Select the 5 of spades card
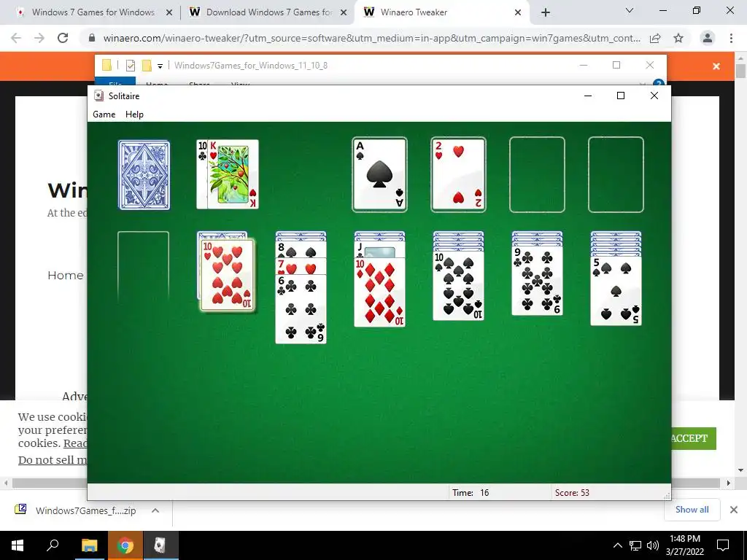The width and height of the screenshot is (747, 560). click(x=616, y=291)
